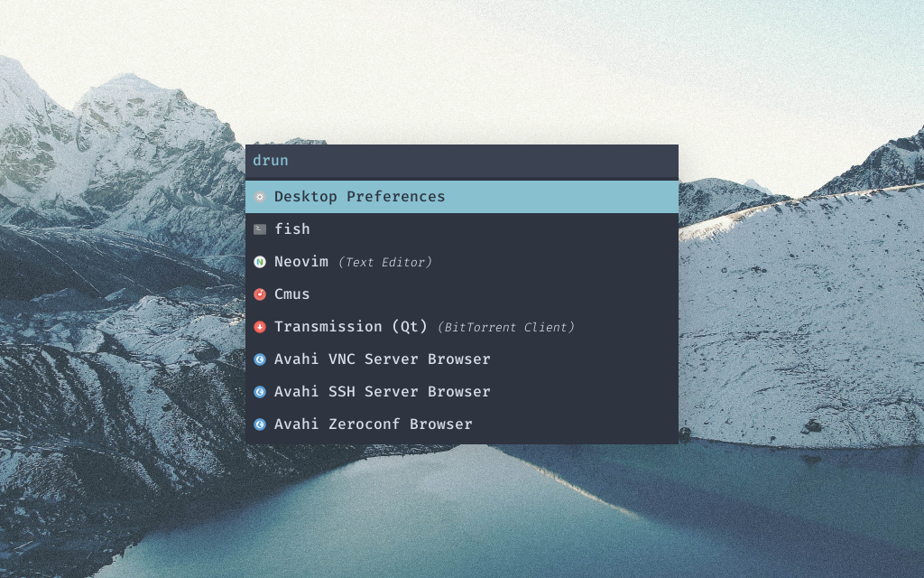
Task: Select the fish entry
Action: click(461, 229)
